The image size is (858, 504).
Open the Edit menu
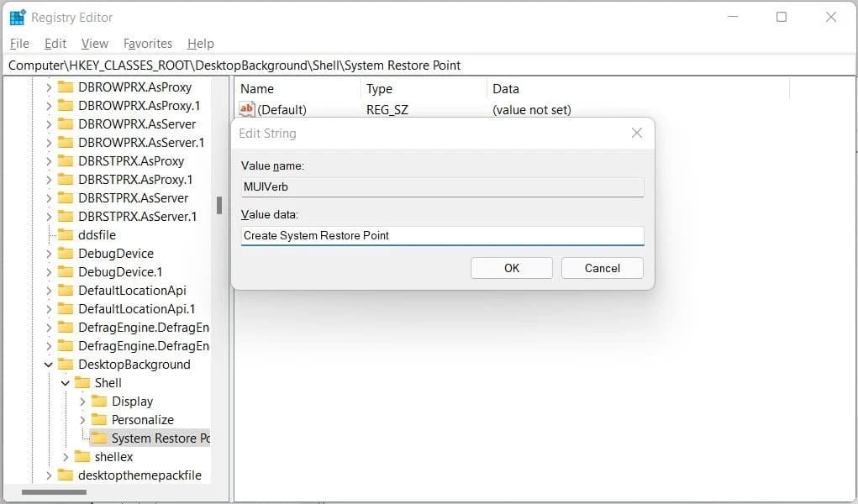click(x=55, y=44)
